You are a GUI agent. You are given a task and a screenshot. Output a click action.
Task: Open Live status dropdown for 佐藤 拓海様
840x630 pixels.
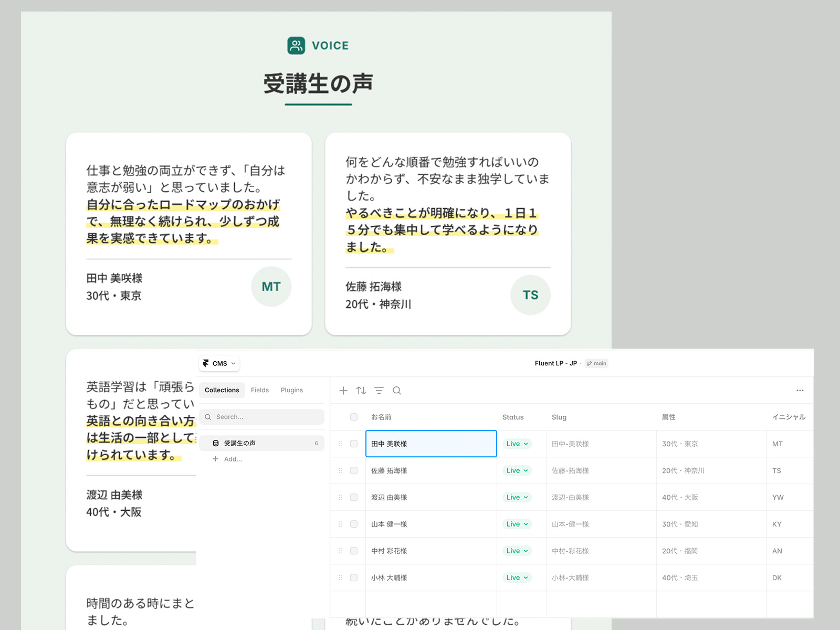click(517, 470)
